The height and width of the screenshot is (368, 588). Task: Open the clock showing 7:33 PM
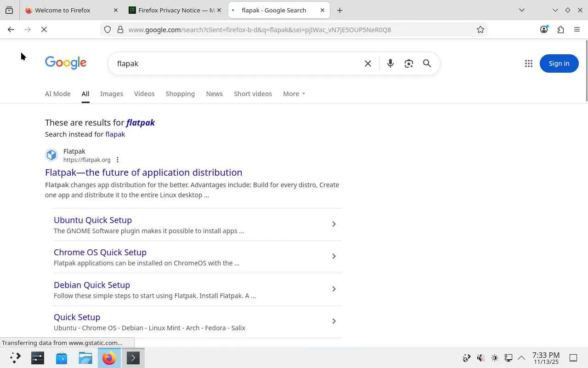tap(546, 358)
